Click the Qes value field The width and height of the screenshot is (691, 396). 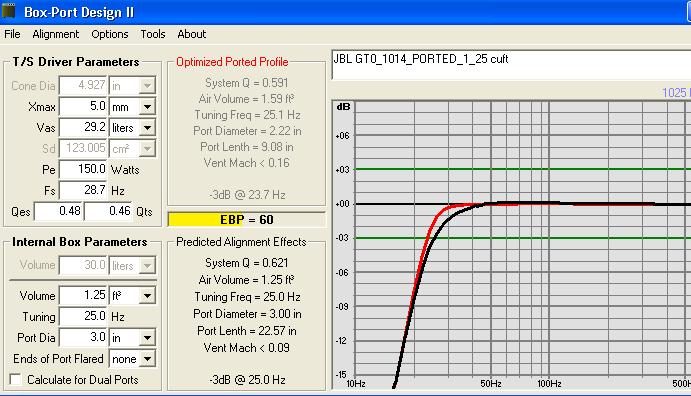59,211
